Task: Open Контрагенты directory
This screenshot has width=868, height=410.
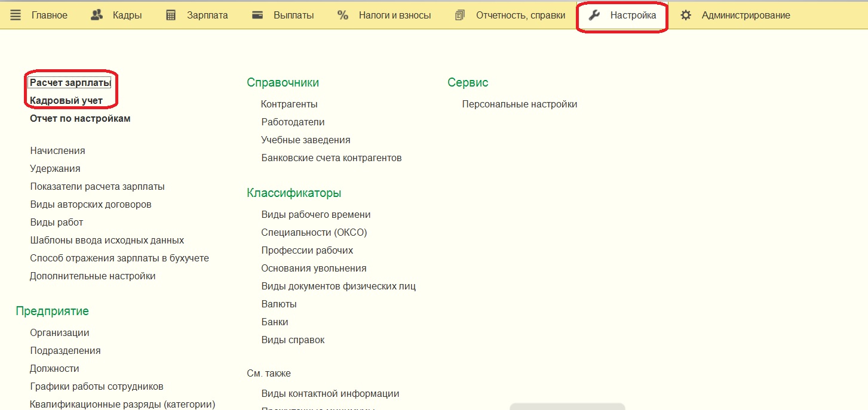Action: 289,104
